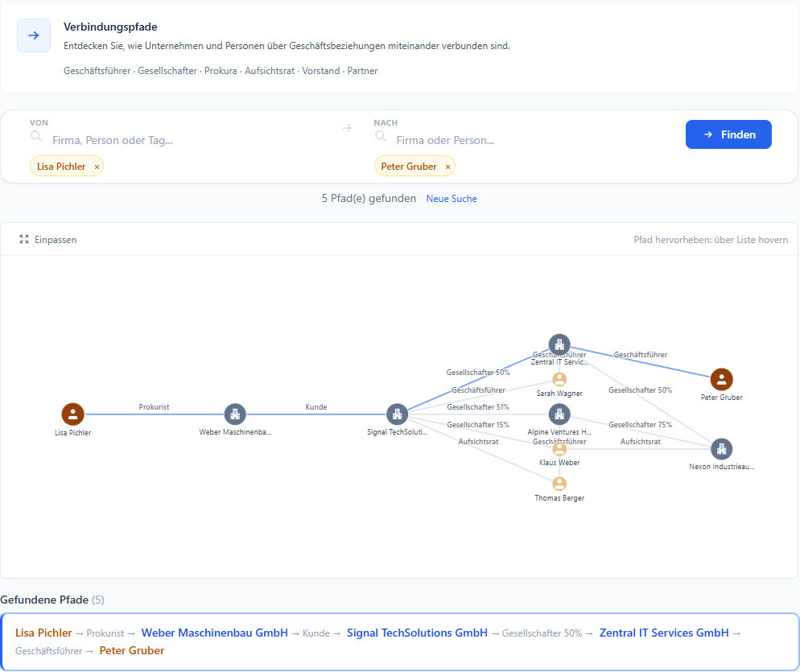
Task: Select the Weber Maschinenbau company node
Action: tap(235, 414)
